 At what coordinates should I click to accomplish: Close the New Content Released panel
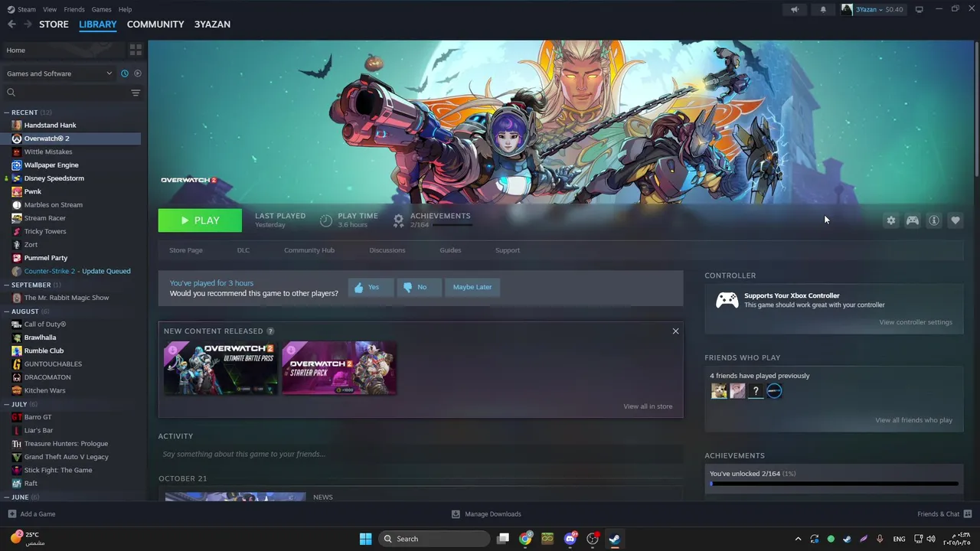click(675, 331)
